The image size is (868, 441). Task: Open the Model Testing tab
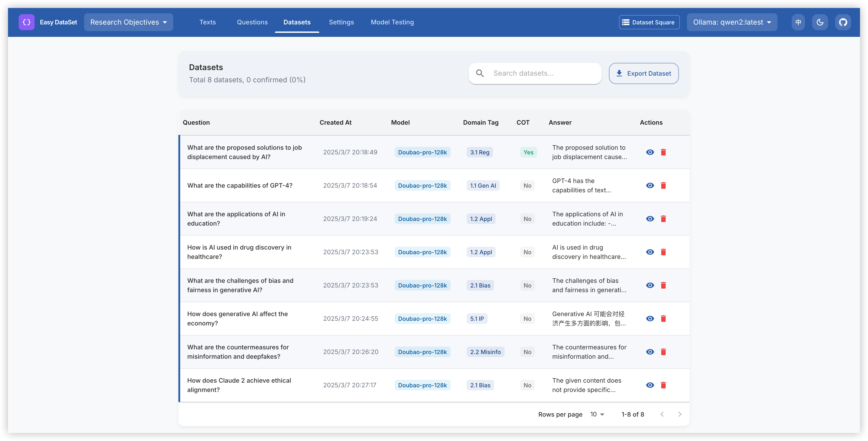392,22
